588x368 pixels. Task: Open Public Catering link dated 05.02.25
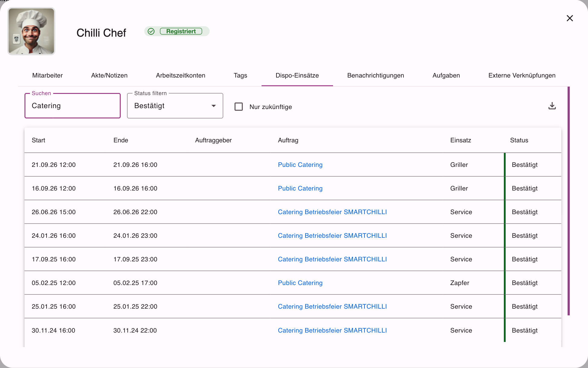click(x=300, y=283)
